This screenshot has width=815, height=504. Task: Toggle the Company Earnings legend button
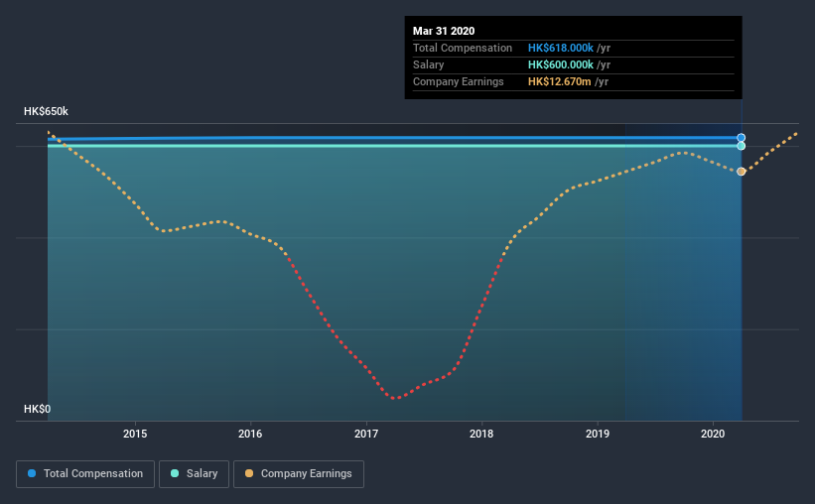[x=299, y=474]
